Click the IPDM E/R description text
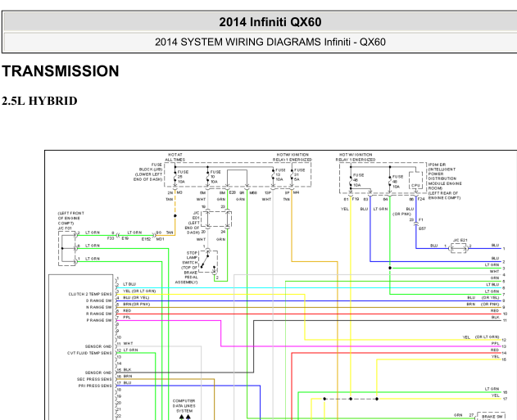Screen dimensions: 517x420 (x=445, y=181)
